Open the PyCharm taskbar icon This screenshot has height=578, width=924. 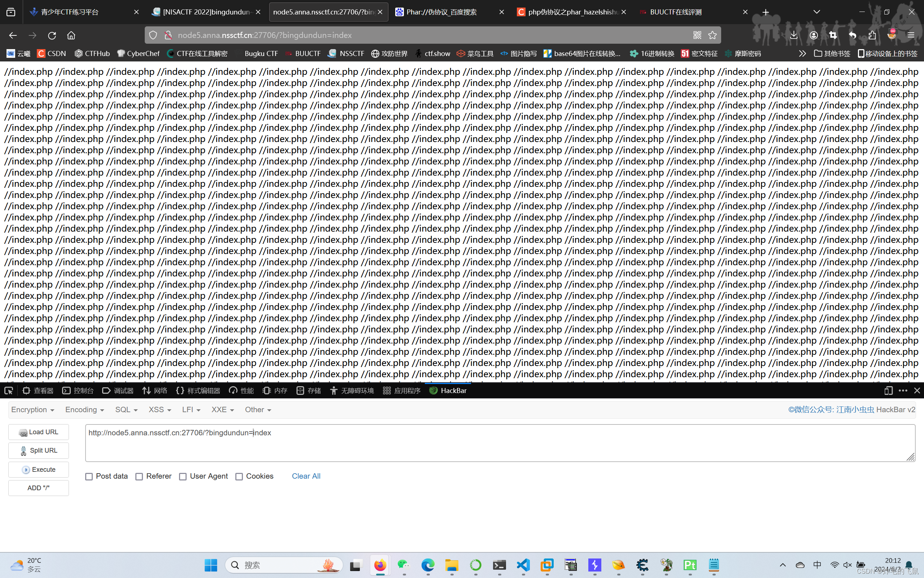click(x=690, y=565)
